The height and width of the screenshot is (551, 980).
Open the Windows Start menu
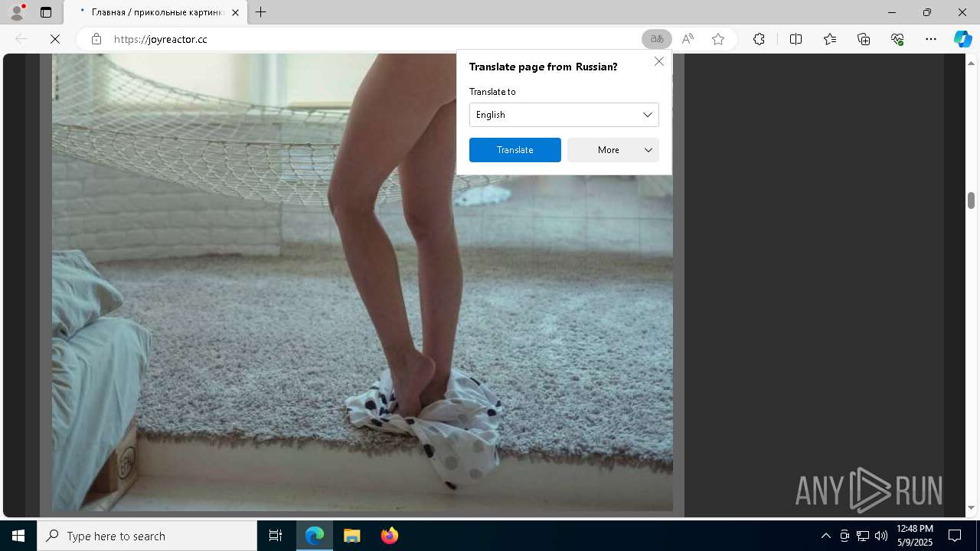click(x=18, y=536)
